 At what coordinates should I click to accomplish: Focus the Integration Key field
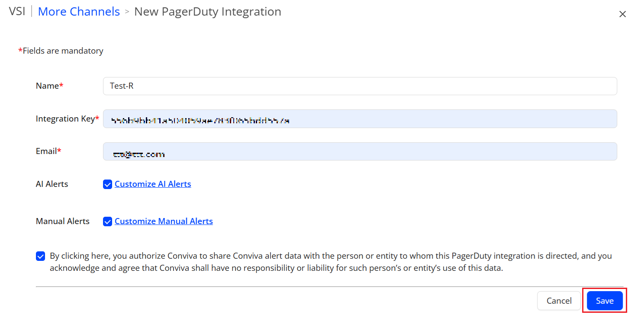[360, 119]
